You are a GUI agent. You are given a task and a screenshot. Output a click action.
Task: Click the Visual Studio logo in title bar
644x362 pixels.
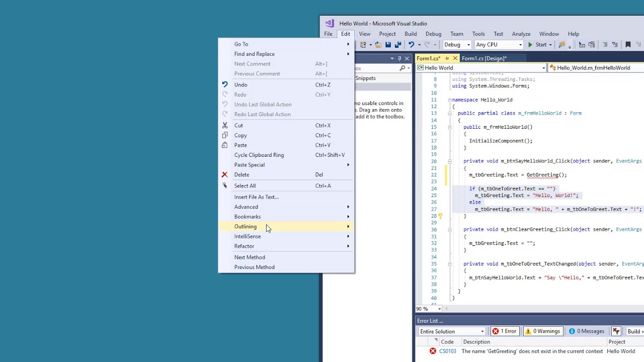329,23
